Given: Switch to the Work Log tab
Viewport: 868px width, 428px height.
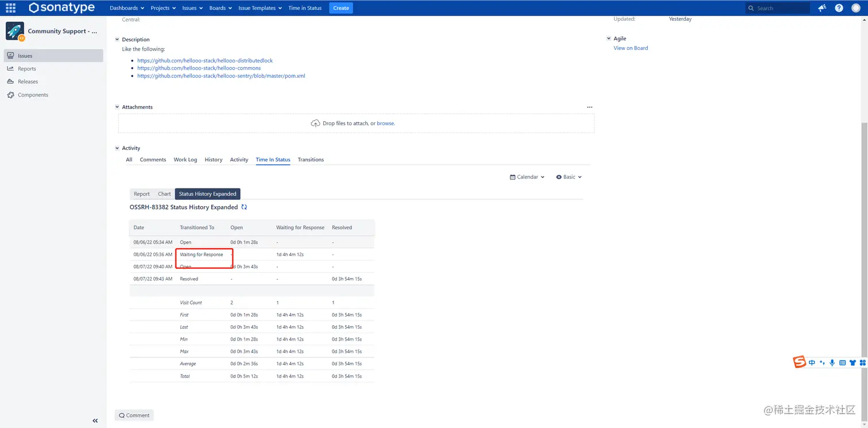Looking at the screenshot, I should (x=185, y=160).
